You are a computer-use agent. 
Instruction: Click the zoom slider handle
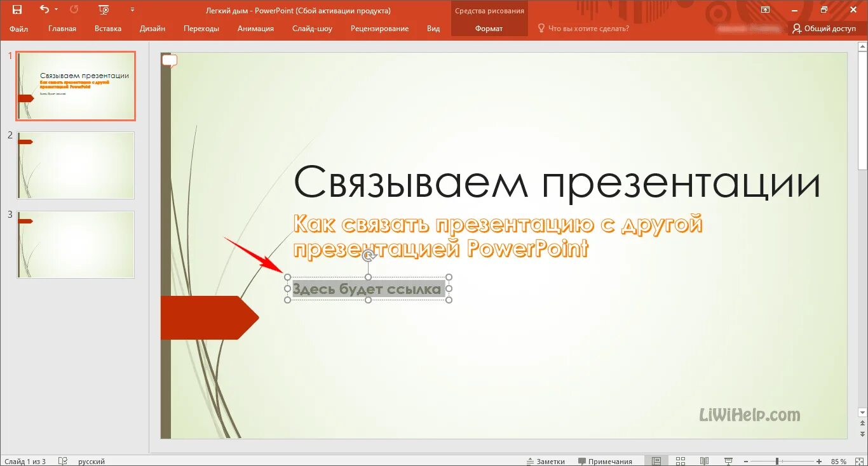(x=777, y=461)
